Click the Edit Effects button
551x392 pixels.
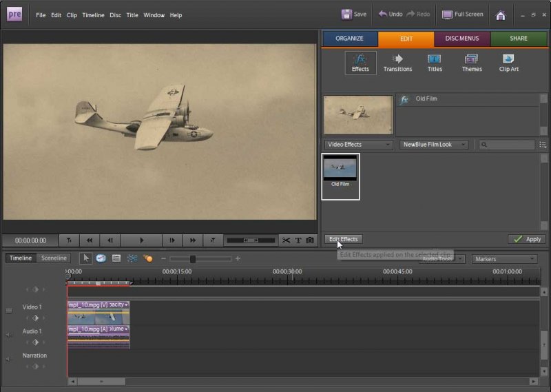click(x=344, y=239)
